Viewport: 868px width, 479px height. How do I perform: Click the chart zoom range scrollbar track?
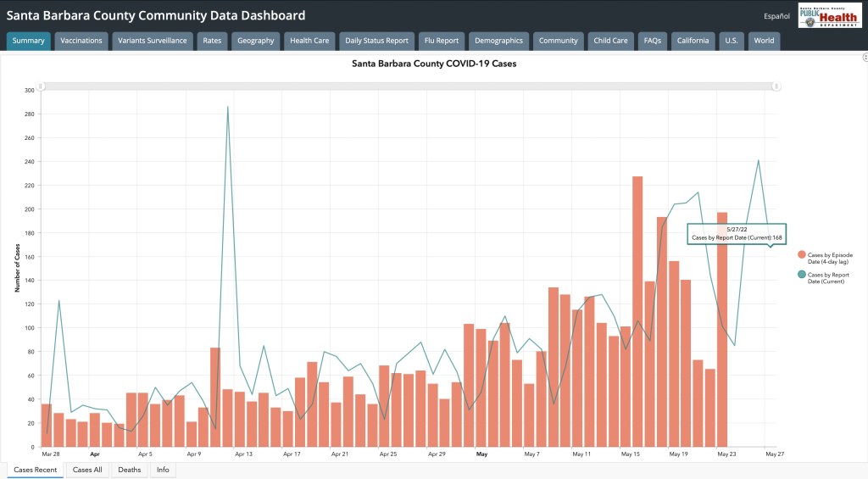407,86
